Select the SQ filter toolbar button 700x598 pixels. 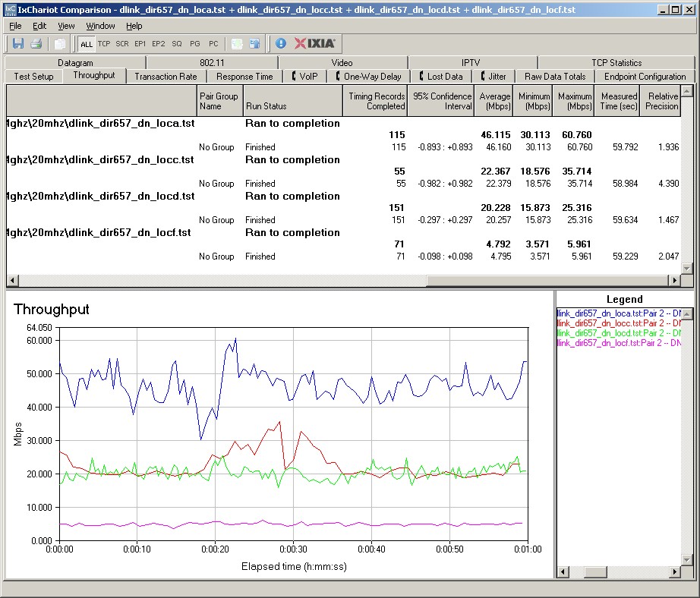coord(177,44)
